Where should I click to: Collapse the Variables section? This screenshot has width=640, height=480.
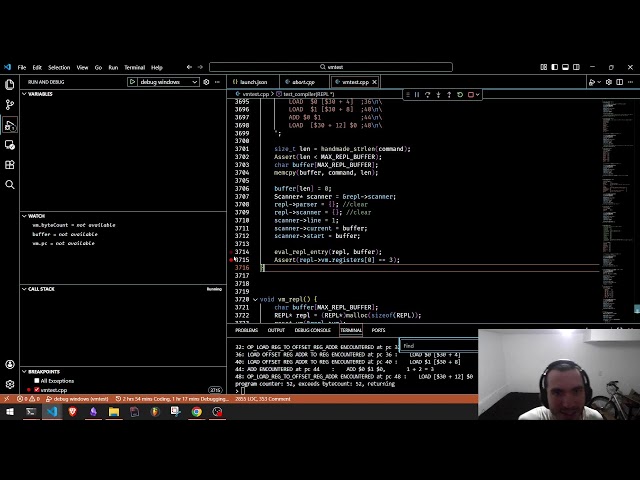[24, 94]
